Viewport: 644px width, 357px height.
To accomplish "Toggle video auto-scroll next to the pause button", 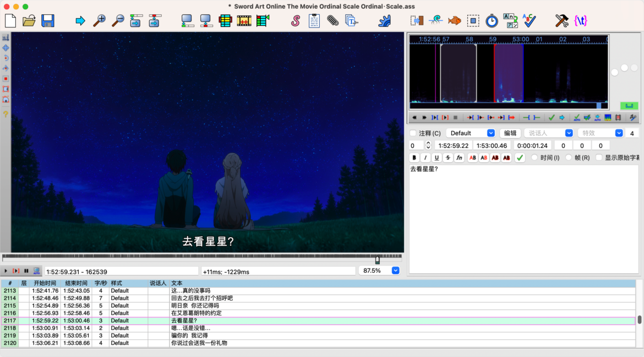I will point(36,271).
